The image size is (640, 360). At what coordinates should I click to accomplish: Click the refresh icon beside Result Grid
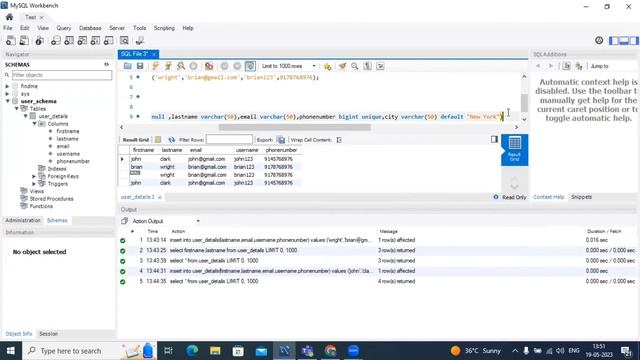click(171, 140)
